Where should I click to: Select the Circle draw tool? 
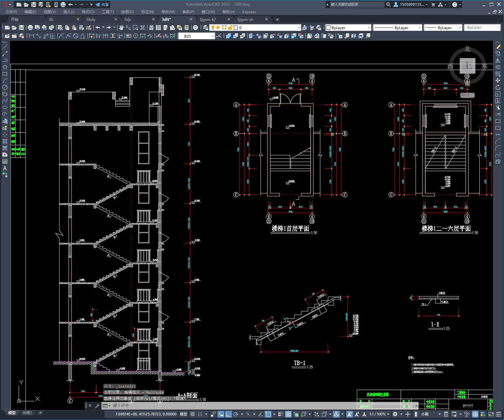(5, 87)
